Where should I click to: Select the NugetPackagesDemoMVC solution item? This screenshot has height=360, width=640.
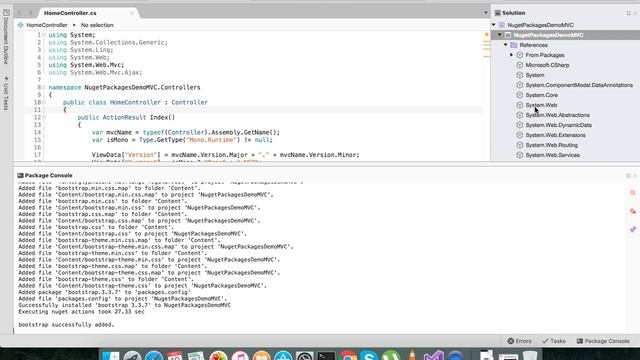[x=540, y=25]
